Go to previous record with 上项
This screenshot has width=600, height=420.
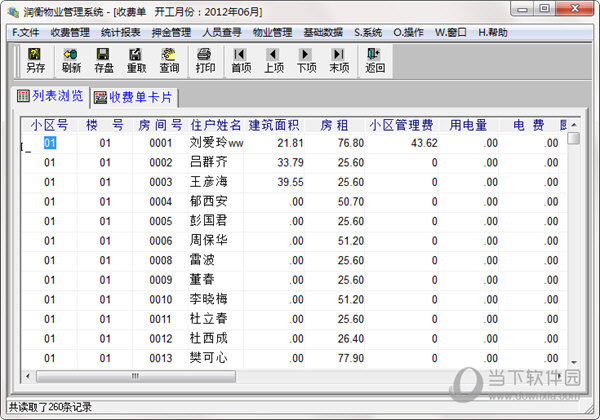[x=274, y=61]
